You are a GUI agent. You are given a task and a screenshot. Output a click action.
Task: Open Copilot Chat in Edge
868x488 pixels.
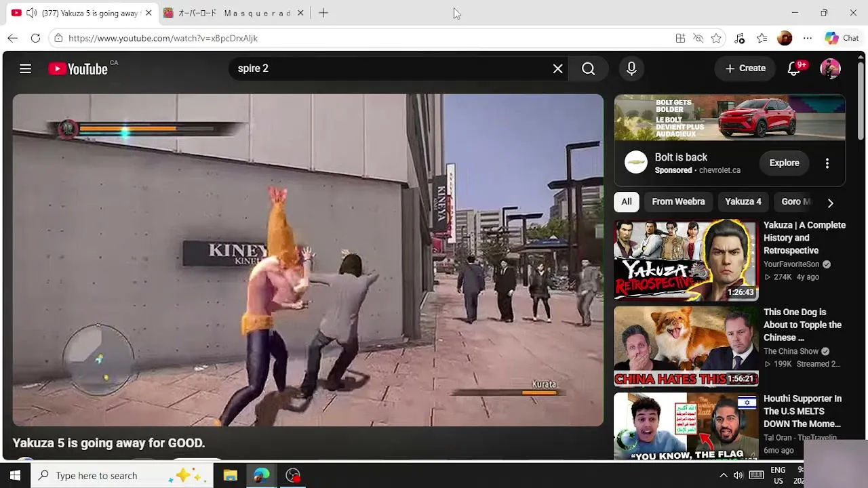842,39
